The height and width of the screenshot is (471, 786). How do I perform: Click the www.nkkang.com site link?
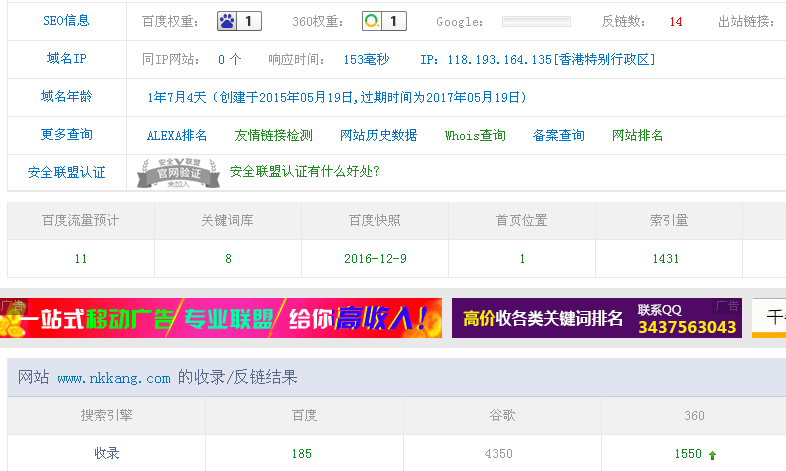click(x=114, y=378)
